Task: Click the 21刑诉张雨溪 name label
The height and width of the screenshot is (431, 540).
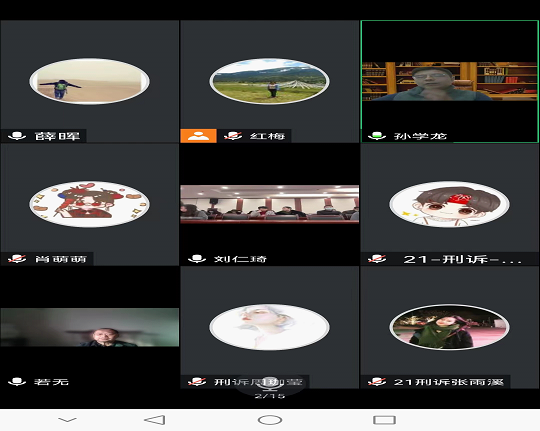Action: [x=449, y=382]
